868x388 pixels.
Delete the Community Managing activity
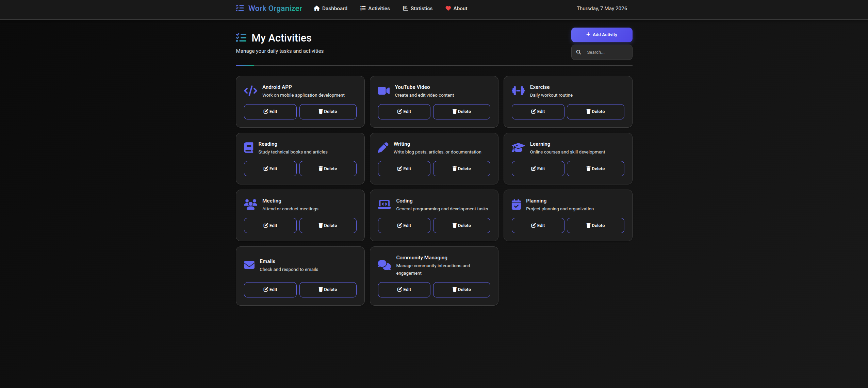[x=461, y=290]
